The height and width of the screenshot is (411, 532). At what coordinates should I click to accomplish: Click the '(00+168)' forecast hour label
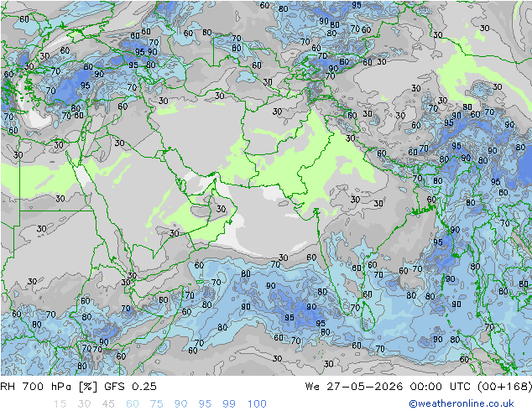pos(504,386)
